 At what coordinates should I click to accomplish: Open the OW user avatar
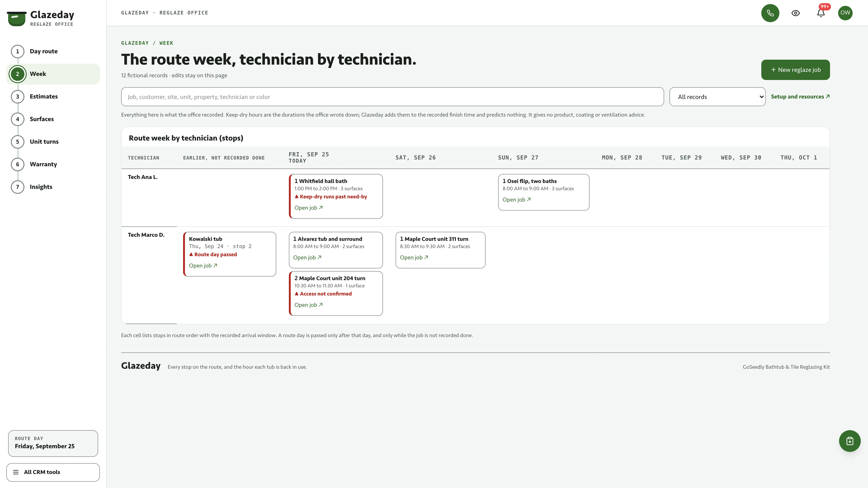tap(845, 13)
